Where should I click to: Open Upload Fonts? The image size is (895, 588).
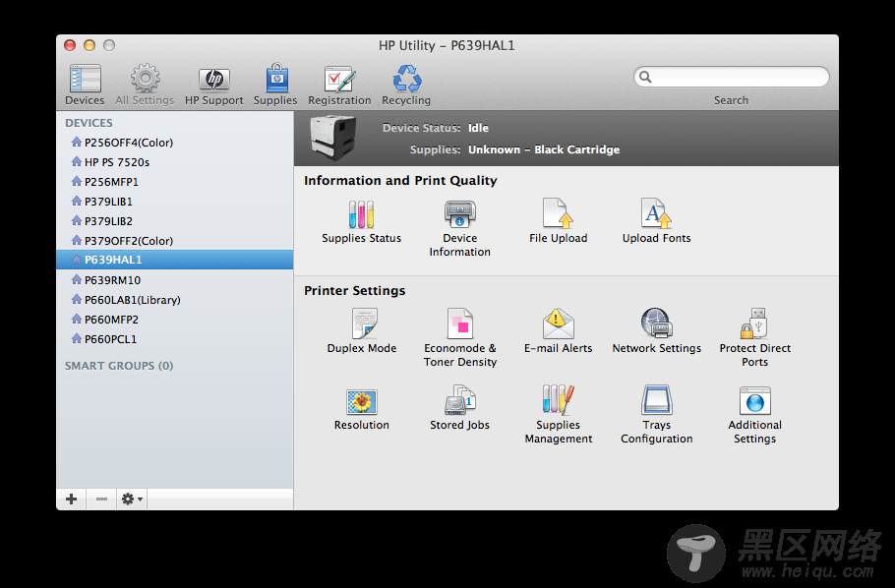pyautogui.click(x=656, y=221)
